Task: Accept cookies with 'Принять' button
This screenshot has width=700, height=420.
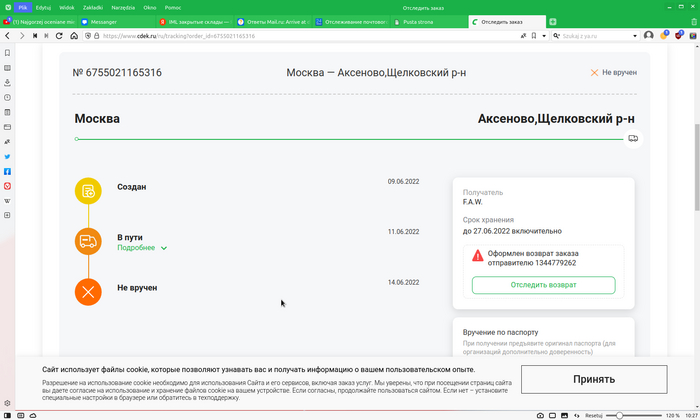Action: 594,380
